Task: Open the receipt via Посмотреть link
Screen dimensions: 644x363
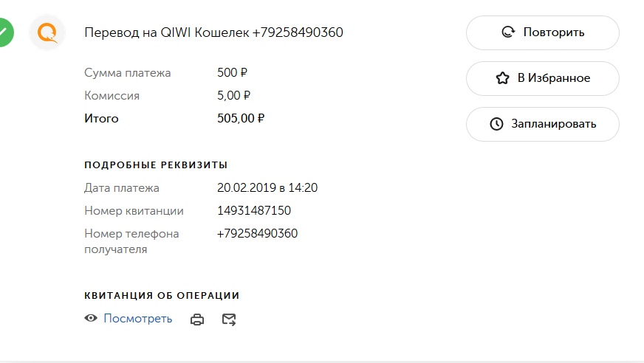Action: point(137,319)
